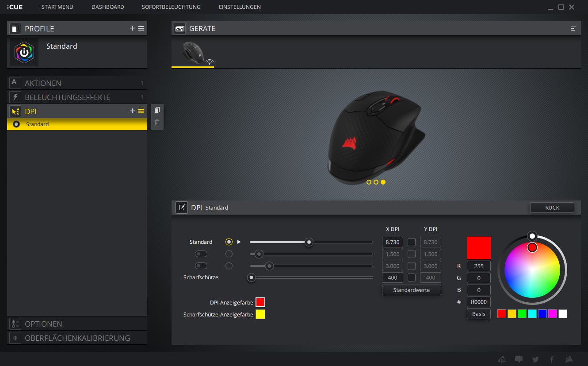Enable the second DPI stage toggle (1.500)
Viewport: 588px width, 366px height.
[201, 254]
